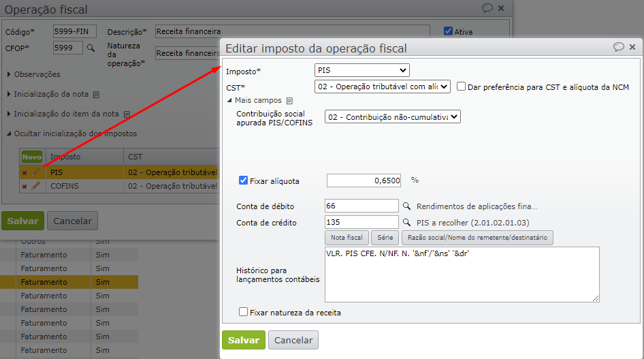This screenshot has height=359, width=644.
Task: Uncheck Fixar alíquota
Action: (243, 181)
